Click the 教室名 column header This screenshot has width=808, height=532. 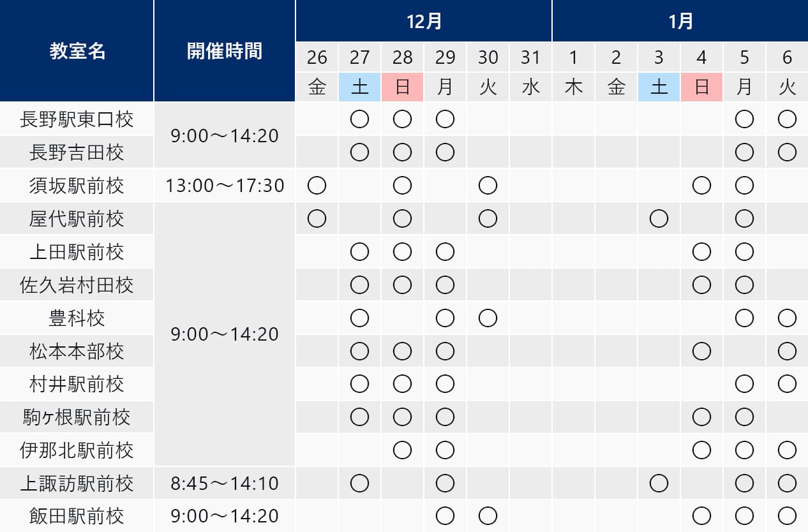77,51
